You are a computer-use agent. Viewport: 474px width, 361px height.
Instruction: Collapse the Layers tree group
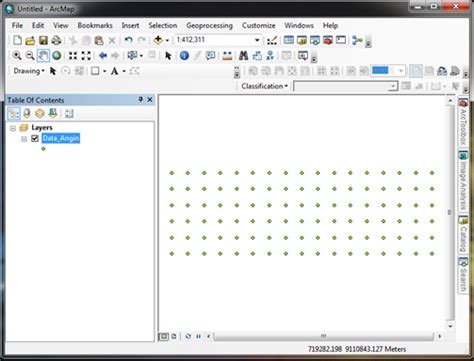coord(13,128)
